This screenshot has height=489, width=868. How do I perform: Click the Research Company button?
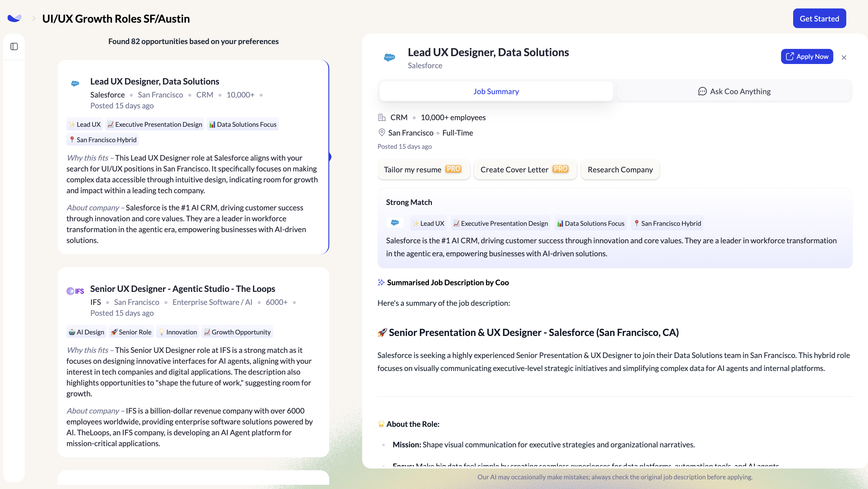click(620, 170)
